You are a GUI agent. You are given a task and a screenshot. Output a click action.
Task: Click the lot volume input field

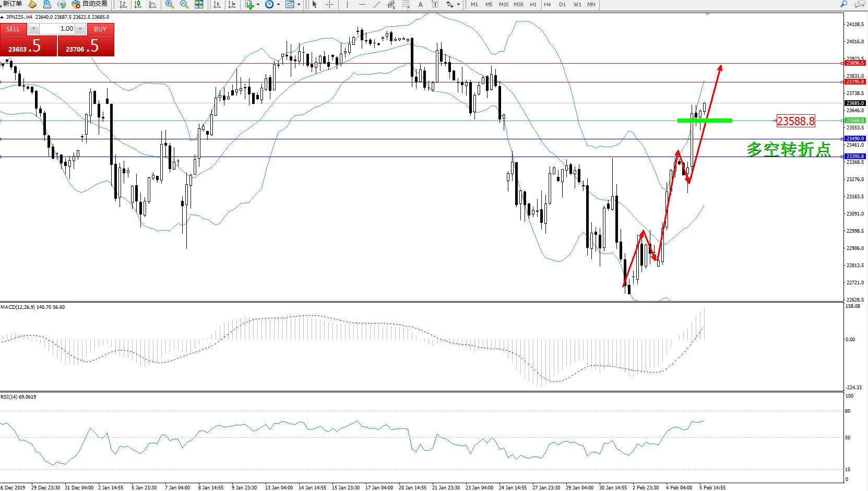tap(57, 29)
